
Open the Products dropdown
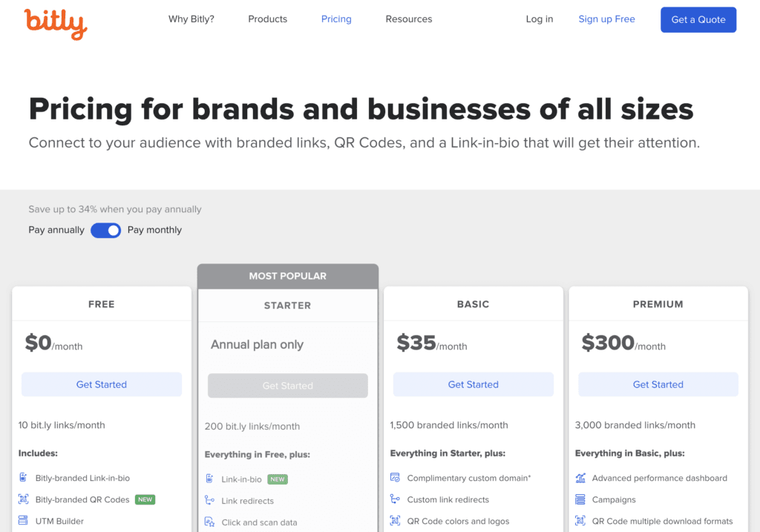[x=267, y=19]
